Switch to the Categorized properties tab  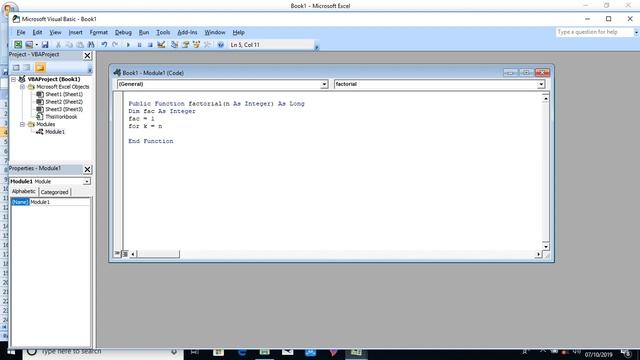pos(54,192)
